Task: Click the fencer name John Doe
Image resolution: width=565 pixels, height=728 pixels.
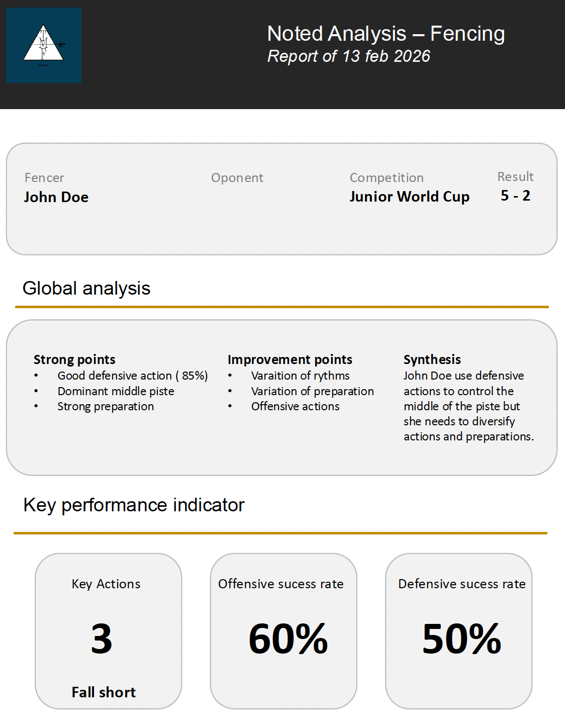Action: 56,197
